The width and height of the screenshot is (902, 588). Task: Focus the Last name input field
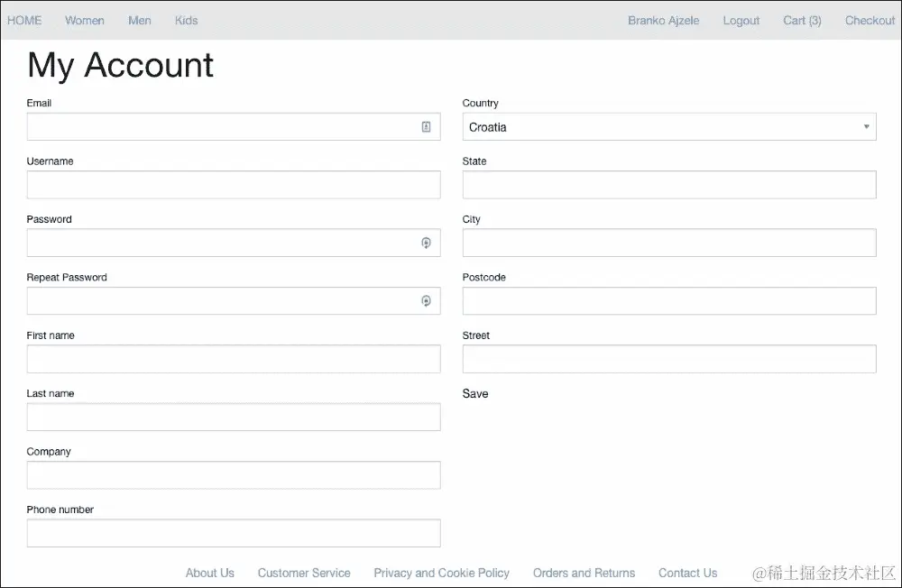tap(234, 418)
